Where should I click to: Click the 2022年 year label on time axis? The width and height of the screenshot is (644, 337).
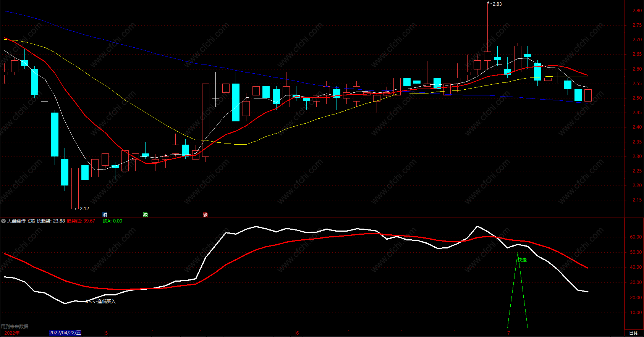point(12,333)
